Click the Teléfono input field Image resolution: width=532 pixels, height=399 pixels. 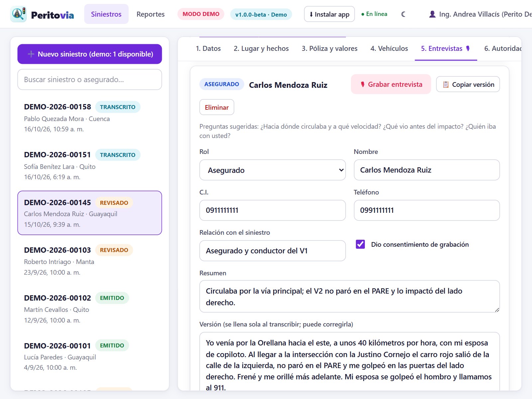[427, 210]
